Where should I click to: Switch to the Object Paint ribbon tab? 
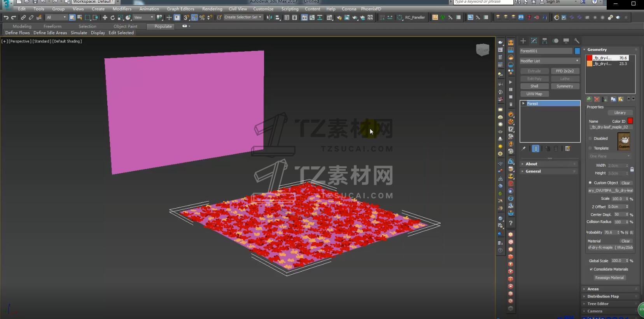click(125, 26)
